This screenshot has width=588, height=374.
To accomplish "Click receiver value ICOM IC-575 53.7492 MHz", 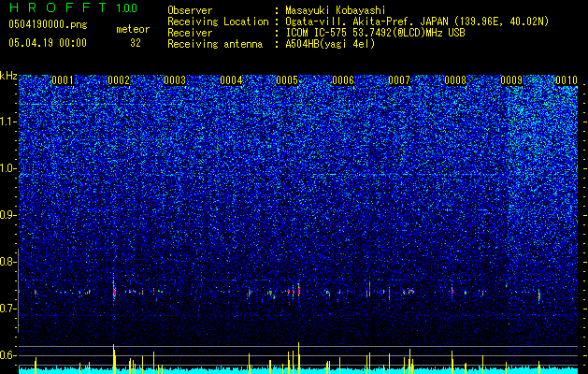I will [376, 33].
